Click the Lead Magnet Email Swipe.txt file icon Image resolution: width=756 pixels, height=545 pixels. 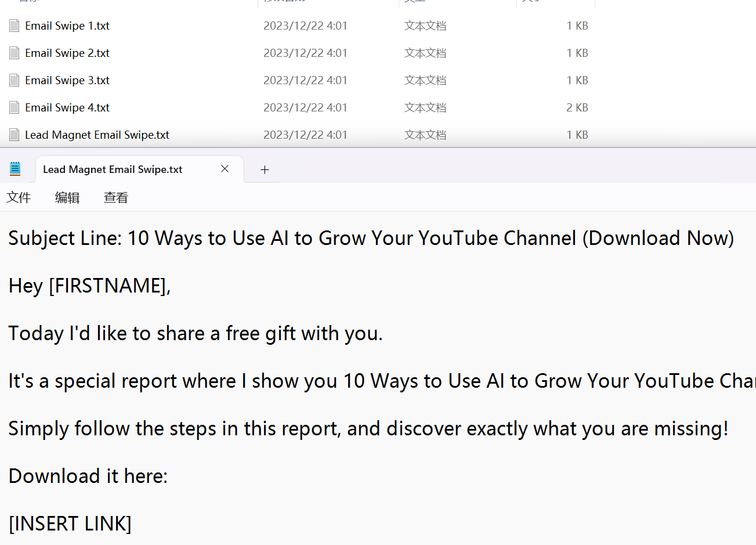pos(15,135)
